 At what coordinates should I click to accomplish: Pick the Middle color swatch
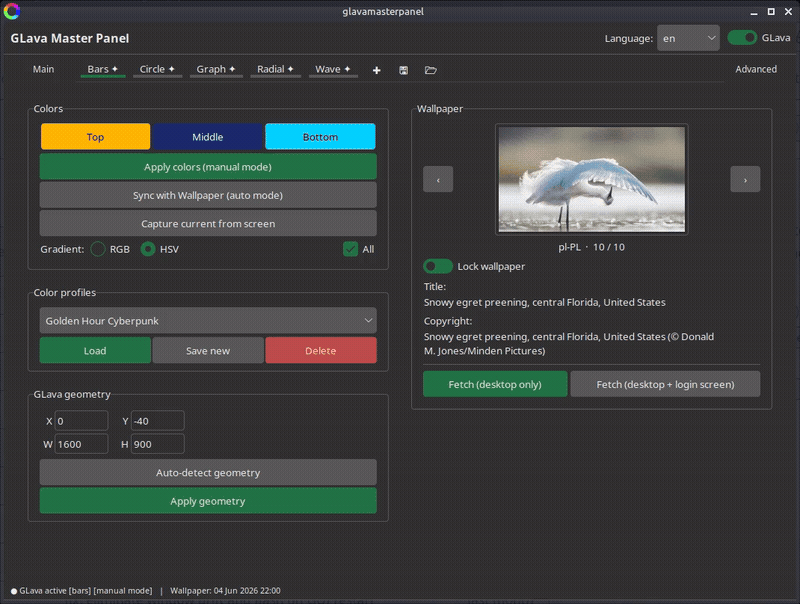tap(208, 137)
